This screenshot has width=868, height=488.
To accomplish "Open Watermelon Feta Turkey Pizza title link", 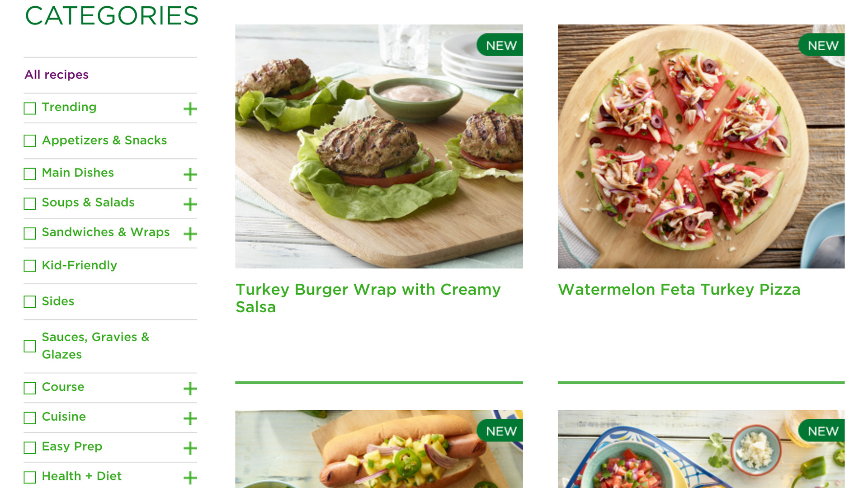I will coord(679,290).
